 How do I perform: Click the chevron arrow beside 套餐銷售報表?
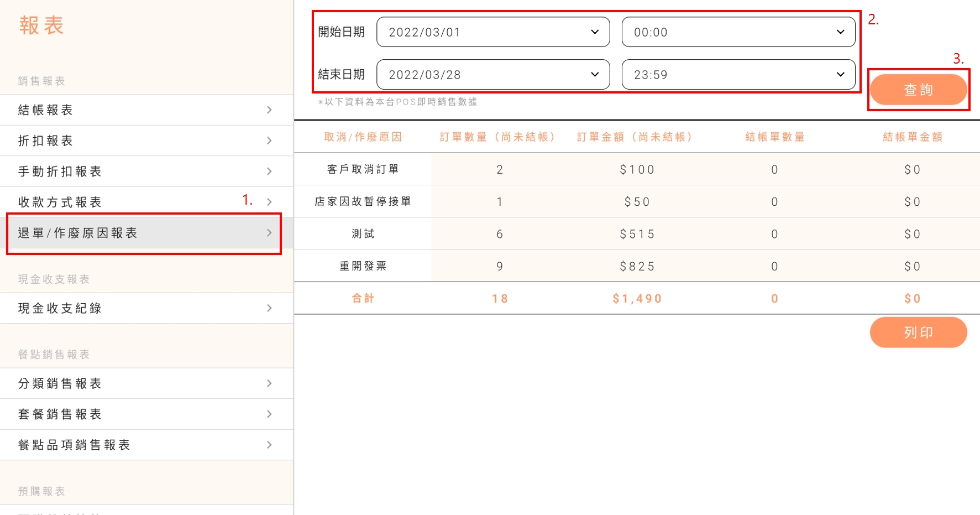pos(269,414)
